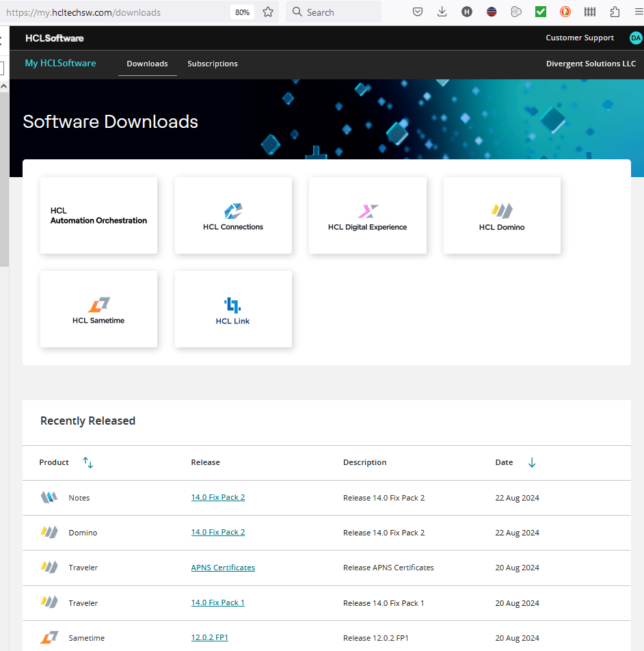This screenshot has width=644, height=651.
Task: Open the APNS Certificates release link
Action: [223, 568]
